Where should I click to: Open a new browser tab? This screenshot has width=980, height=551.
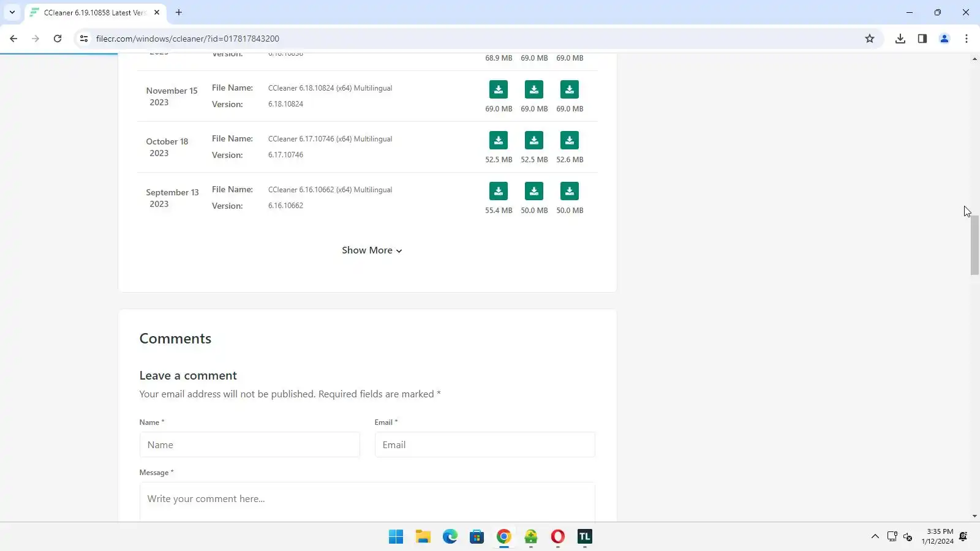[179, 12]
